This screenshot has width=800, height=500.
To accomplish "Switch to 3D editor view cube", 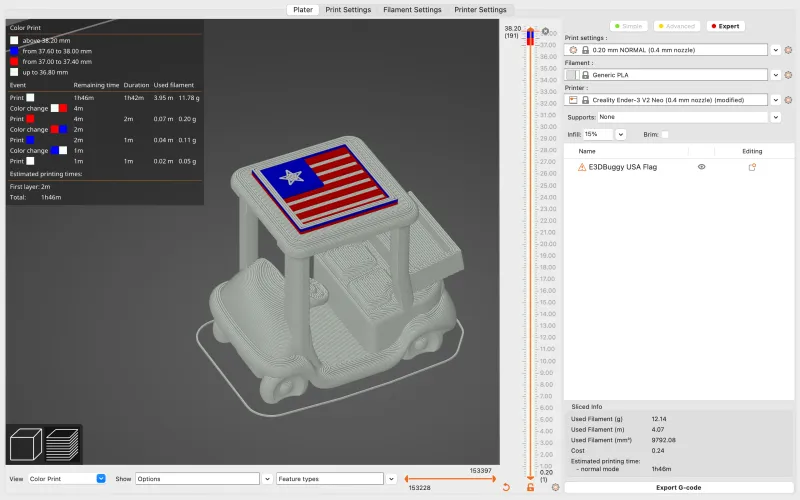I will click(26, 444).
